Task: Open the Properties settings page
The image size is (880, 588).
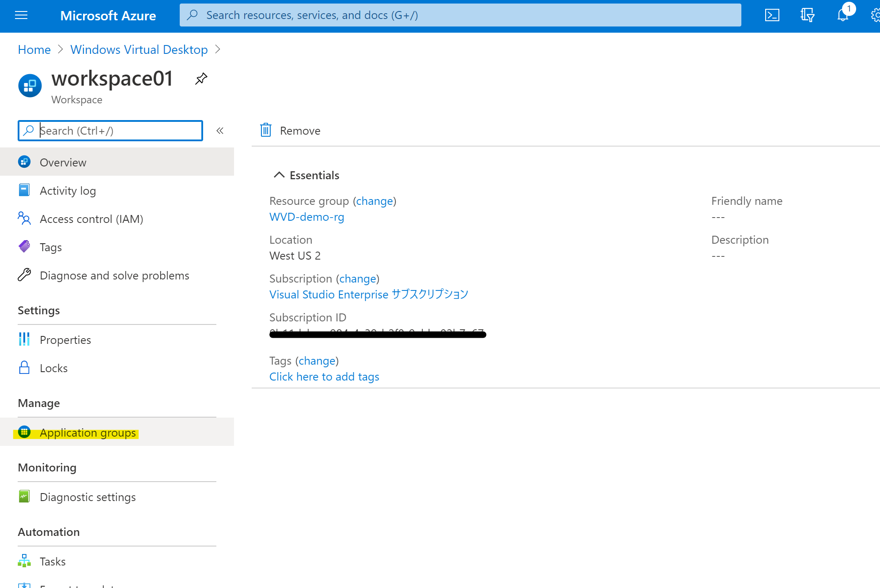Action: tap(65, 339)
